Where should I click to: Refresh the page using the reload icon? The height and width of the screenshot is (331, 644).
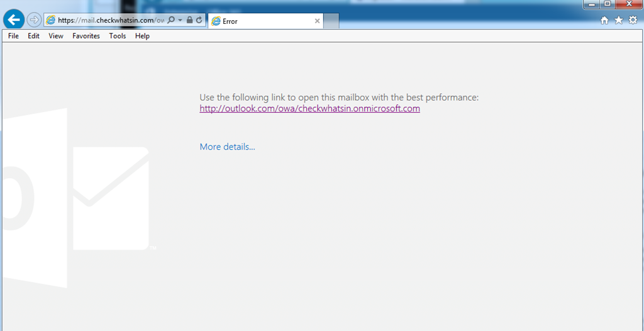tap(199, 20)
